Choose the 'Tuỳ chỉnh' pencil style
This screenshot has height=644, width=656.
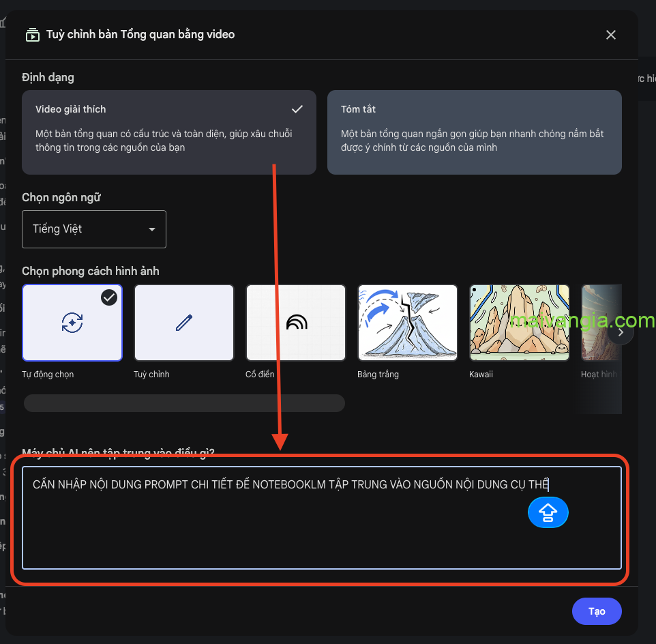(184, 323)
